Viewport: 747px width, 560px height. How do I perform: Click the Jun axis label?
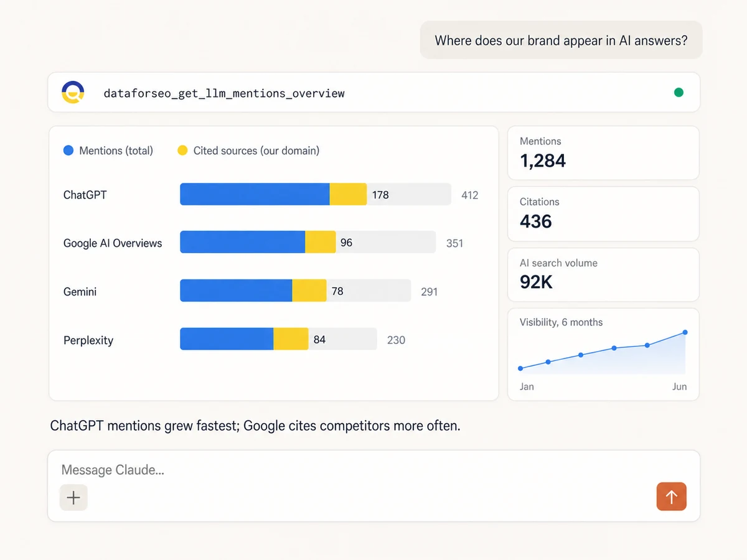point(679,386)
